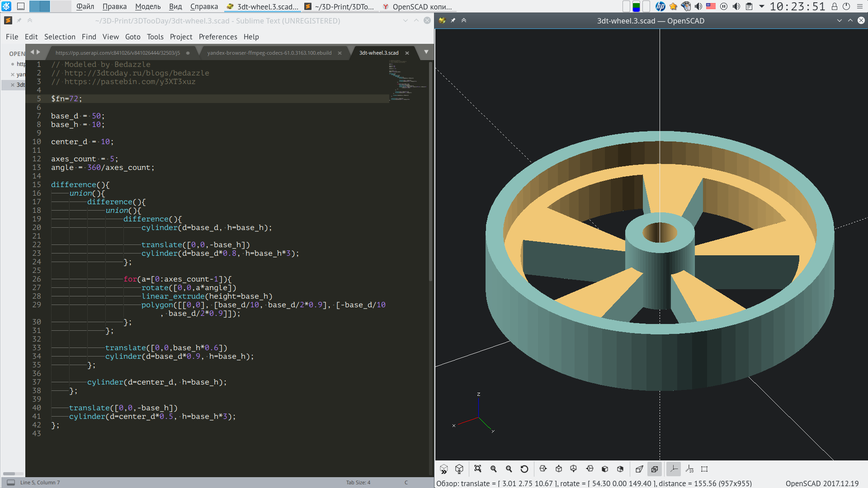Toggle the Show Scale Markers button
Screen dimensions: 868x488
click(689, 469)
